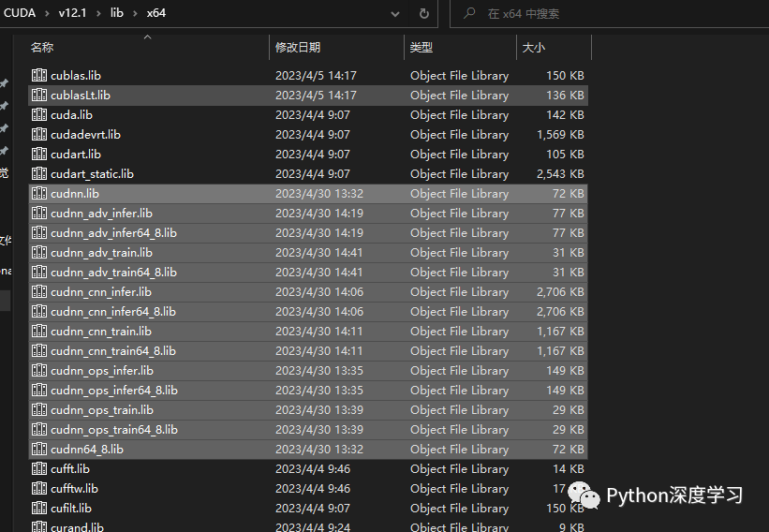The width and height of the screenshot is (769, 532).
Task: Go to CUDA folder in breadcrumb
Action: point(20,13)
